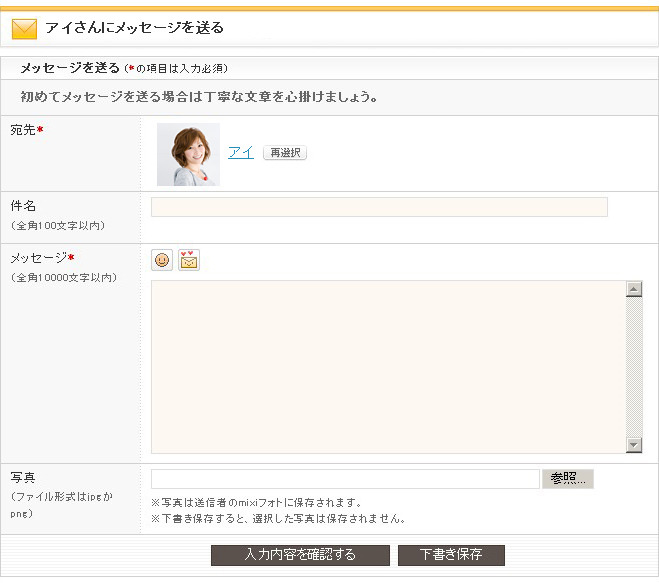Click アイ's profile photo
Screen dimensions: 659x583
188,155
